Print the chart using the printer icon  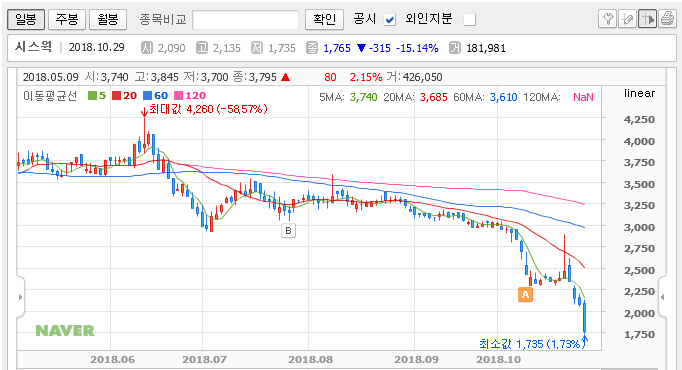[667, 19]
